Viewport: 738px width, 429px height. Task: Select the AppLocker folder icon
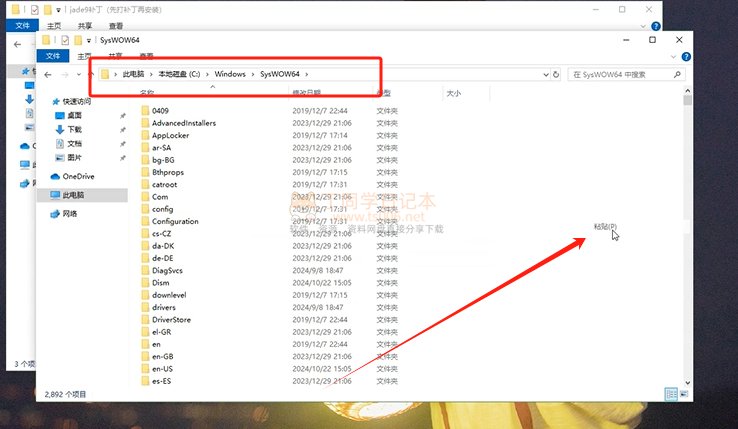click(145, 135)
